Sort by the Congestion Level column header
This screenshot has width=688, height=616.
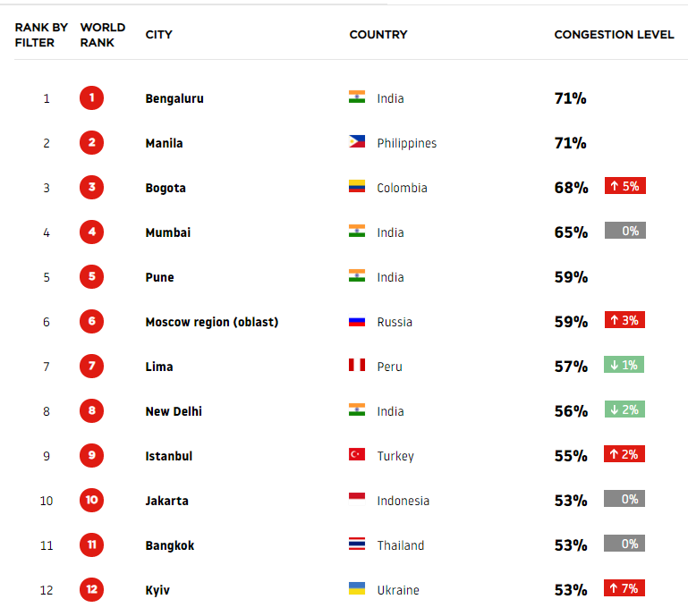[614, 35]
